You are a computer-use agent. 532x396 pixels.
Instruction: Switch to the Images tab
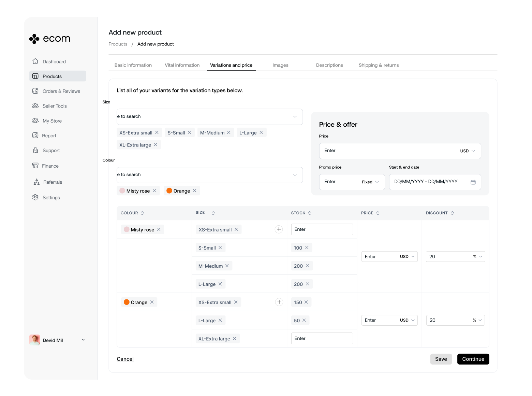[x=280, y=65]
